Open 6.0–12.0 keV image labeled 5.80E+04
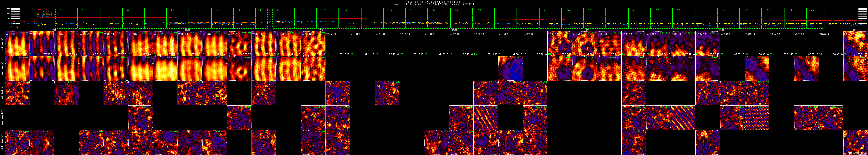The image size is (868, 155). pyautogui.click(x=141, y=68)
